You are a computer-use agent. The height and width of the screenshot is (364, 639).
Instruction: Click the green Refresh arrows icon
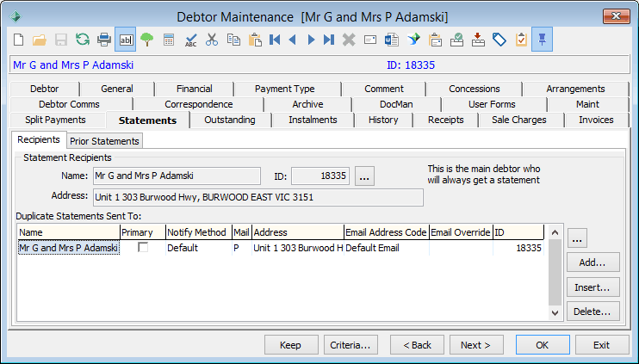click(x=83, y=40)
